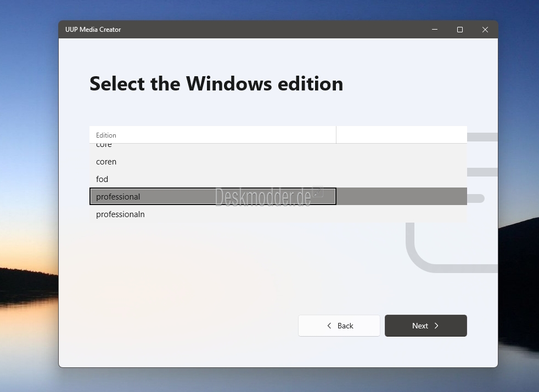Go back with the Back button
539x392 pixels.
(339, 326)
